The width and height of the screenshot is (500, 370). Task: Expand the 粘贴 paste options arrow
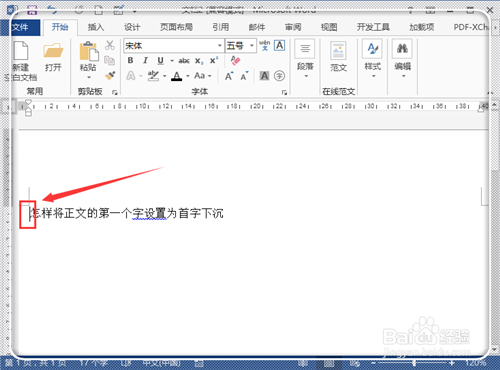pyautogui.click(x=89, y=77)
